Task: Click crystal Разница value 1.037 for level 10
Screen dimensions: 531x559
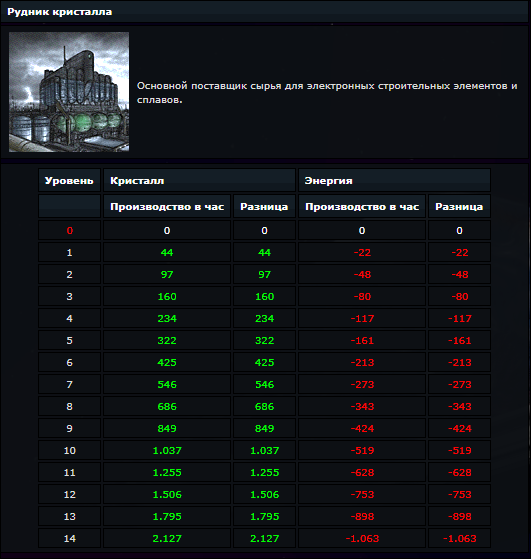Action: click(x=264, y=451)
